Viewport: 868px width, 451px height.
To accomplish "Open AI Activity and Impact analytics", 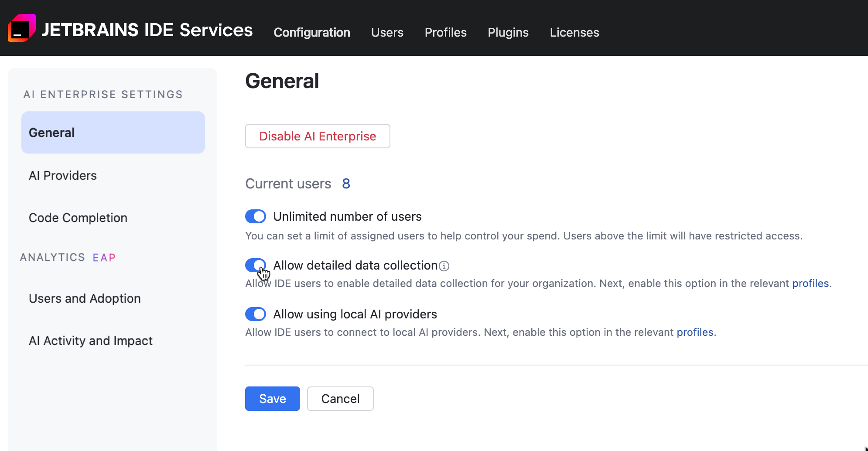I will (x=90, y=341).
